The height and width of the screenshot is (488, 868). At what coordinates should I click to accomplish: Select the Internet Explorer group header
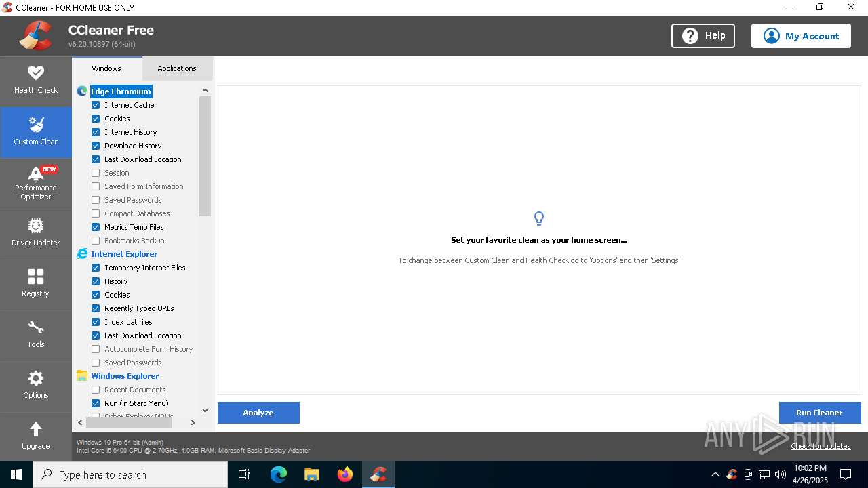coord(124,254)
